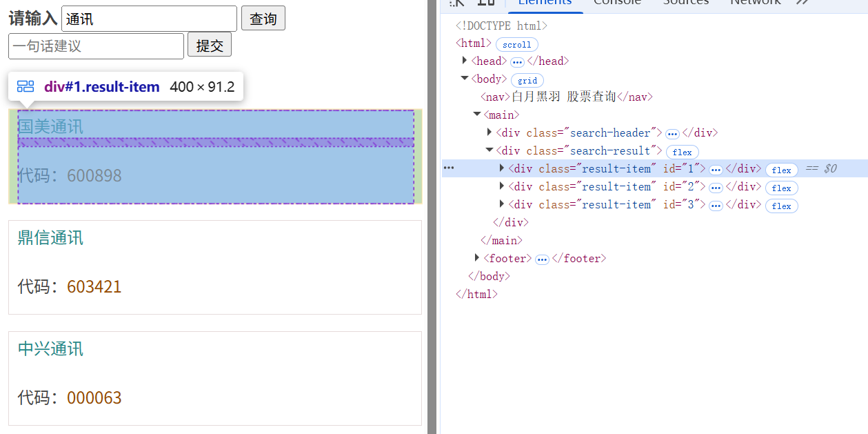Click ellipsis inside result-item id="2"
The image size is (868, 434).
[x=716, y=188]
